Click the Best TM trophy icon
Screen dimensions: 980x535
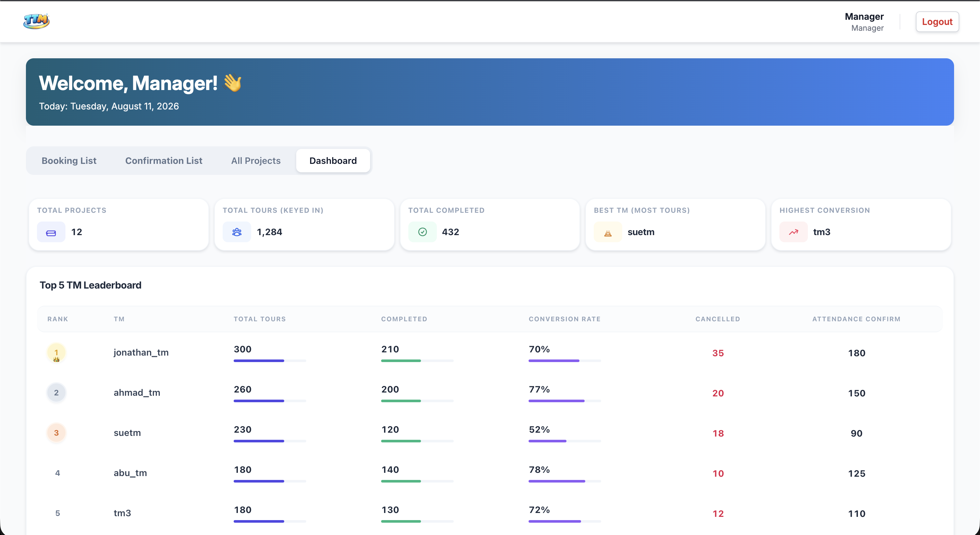pos(608,232)
